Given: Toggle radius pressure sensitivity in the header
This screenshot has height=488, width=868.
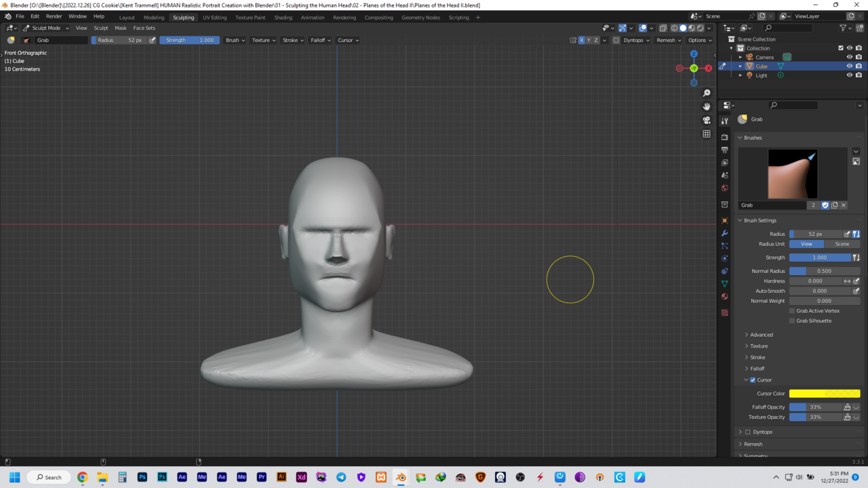Looking at the screenshot, I should tap(153, 40).
